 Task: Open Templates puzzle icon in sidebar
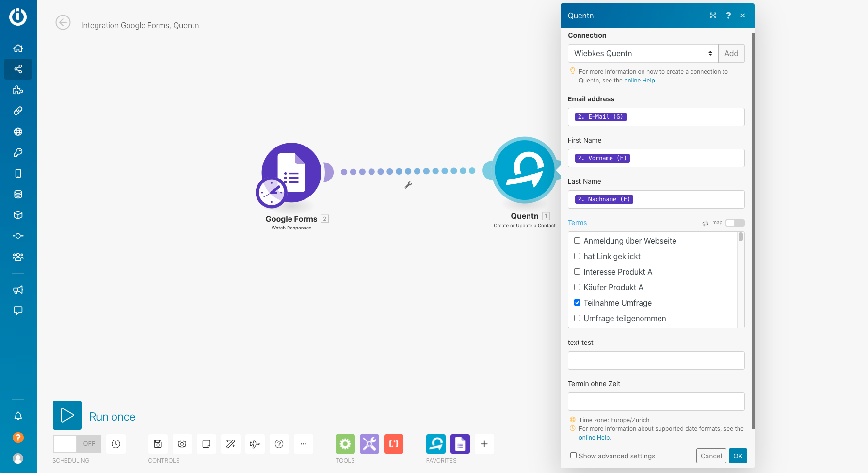point(18,90)
